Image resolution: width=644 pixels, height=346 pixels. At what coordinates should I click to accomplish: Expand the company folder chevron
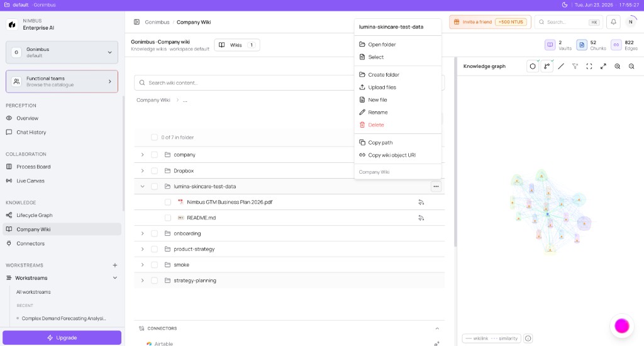coord(143,155)
